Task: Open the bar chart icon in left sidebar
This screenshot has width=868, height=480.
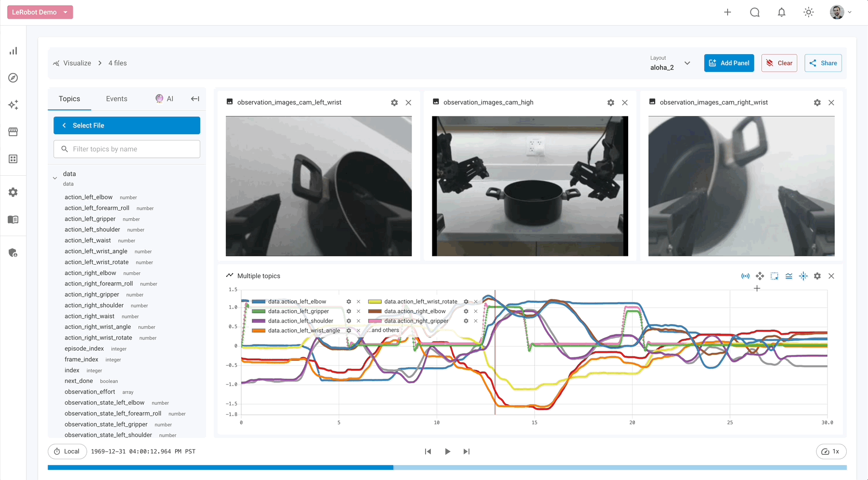Action: [13, 51]
